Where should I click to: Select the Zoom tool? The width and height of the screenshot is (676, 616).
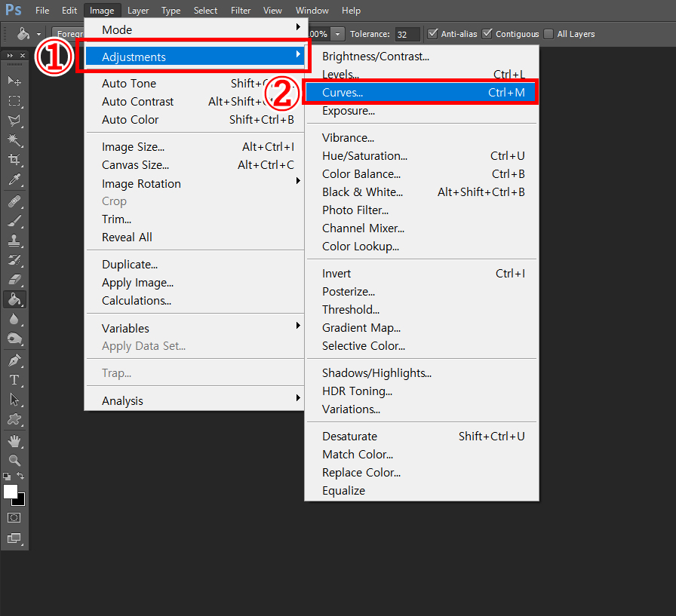14,461
